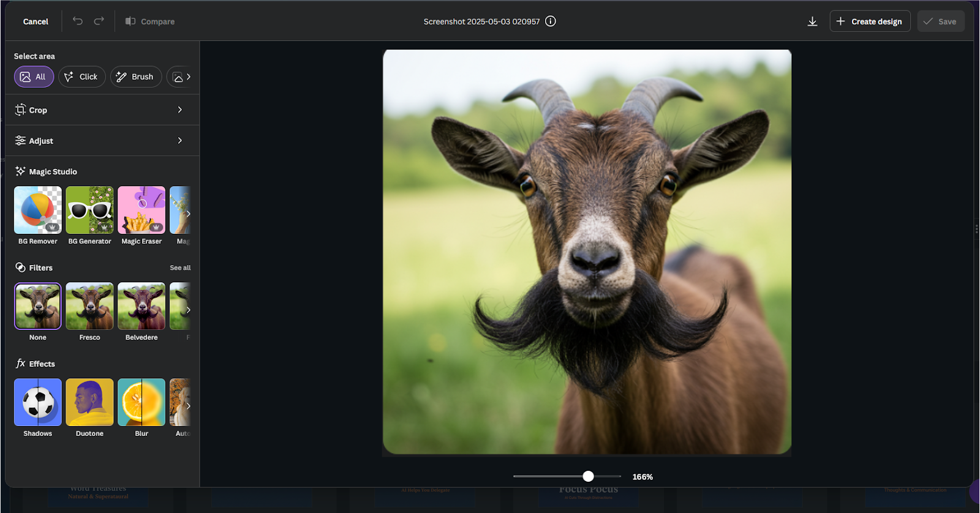Click the zoom slider handle
The height and width of the screenshot is (513, 980).
pyautogui.click(x=588, y=476)
